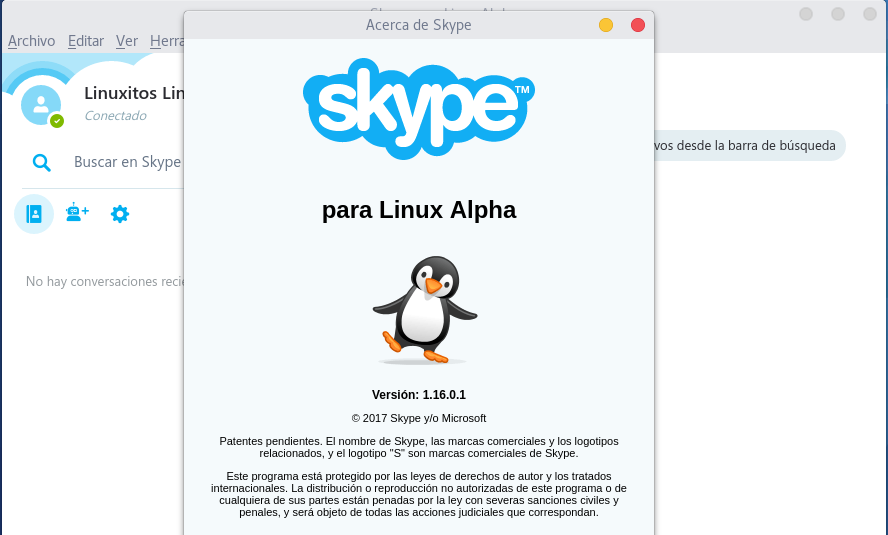Open the contacts address book icon
Screen dimensions: 888x535
pos(34,214)
